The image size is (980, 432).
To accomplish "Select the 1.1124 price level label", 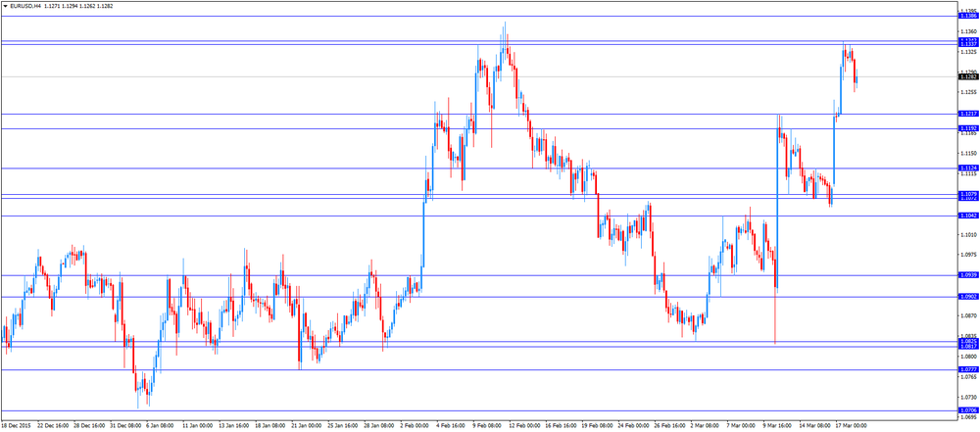I will [968, 168].
